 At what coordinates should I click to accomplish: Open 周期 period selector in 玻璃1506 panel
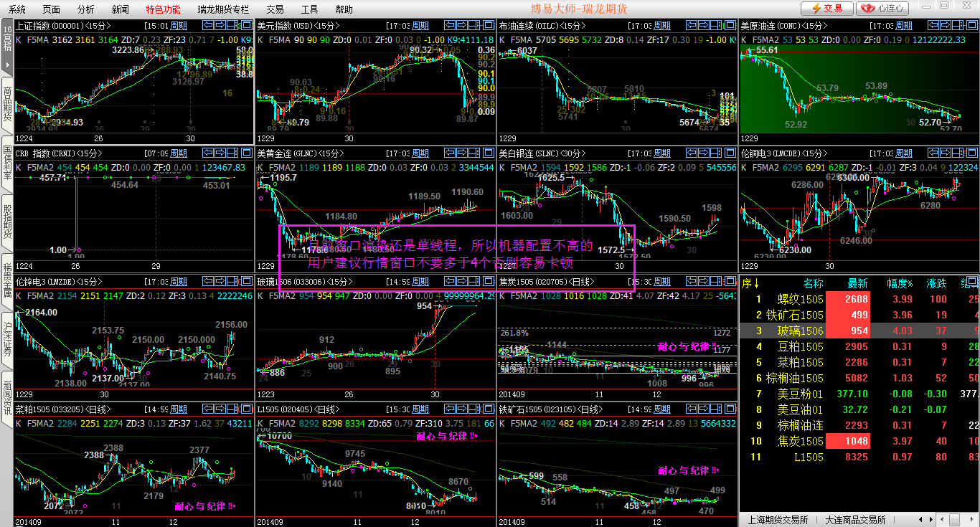(420, 281)
